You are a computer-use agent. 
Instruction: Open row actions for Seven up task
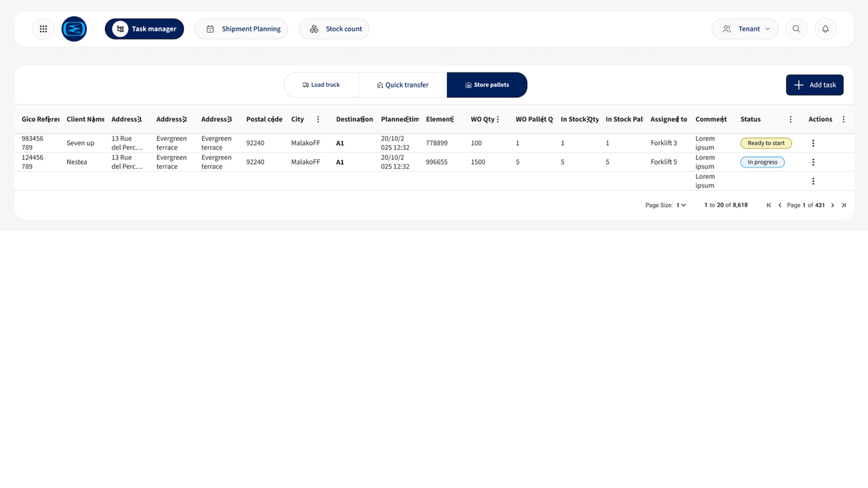[x=813, y=143]
